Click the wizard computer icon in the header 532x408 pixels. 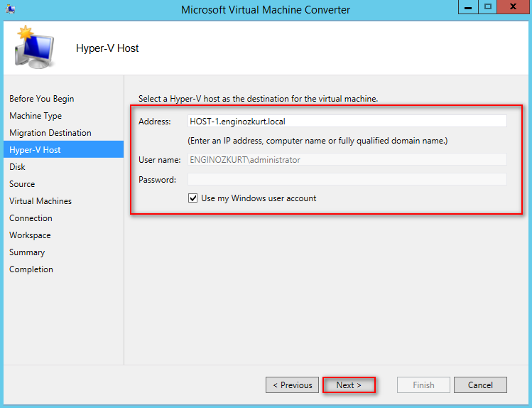[34, 47]
